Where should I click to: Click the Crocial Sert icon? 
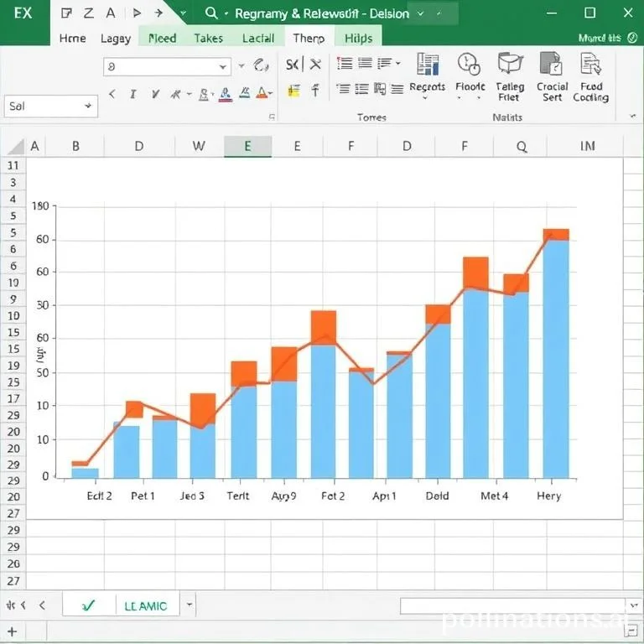click(551, 63)
